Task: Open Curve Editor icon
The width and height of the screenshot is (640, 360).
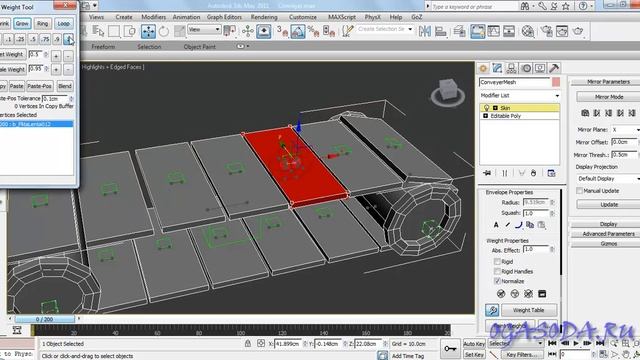Action: pos(493,31)
